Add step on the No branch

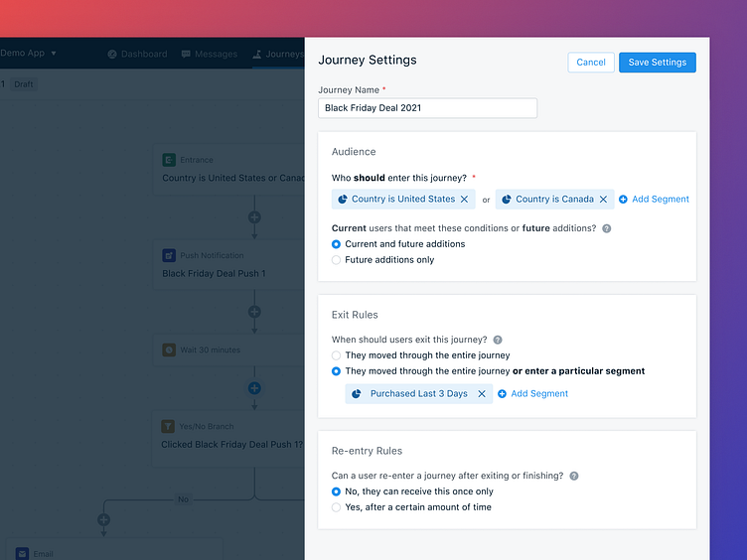click(x=104, y=519)
